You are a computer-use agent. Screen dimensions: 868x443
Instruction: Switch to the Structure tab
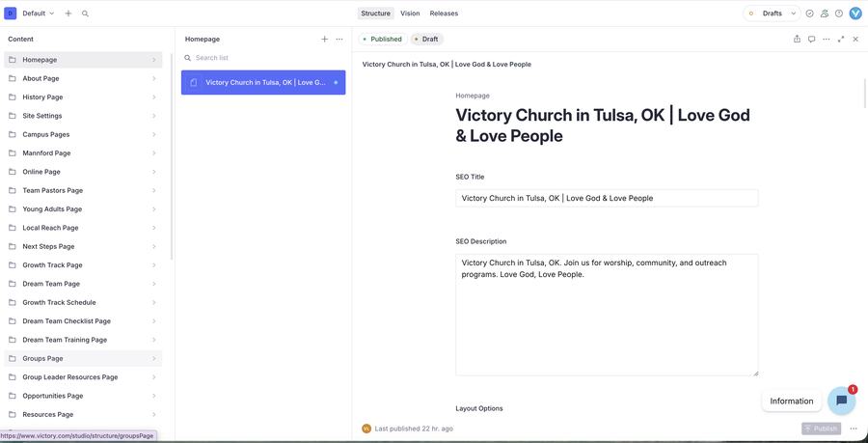point(375,14)
